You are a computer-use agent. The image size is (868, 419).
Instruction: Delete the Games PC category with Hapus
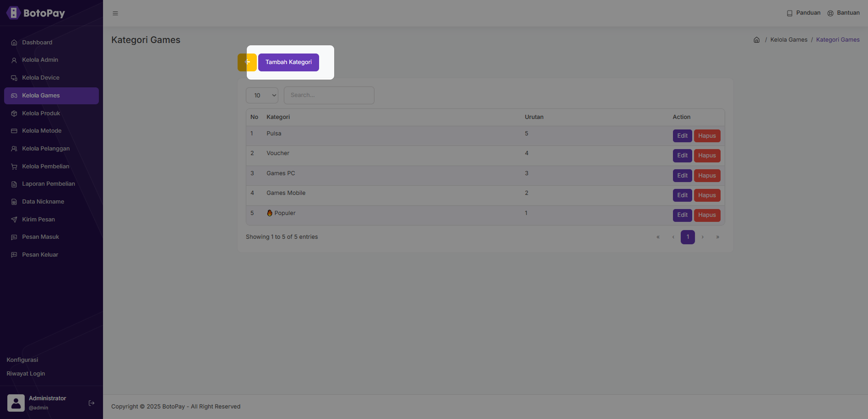pyautogui.click(x=707, y=176)
